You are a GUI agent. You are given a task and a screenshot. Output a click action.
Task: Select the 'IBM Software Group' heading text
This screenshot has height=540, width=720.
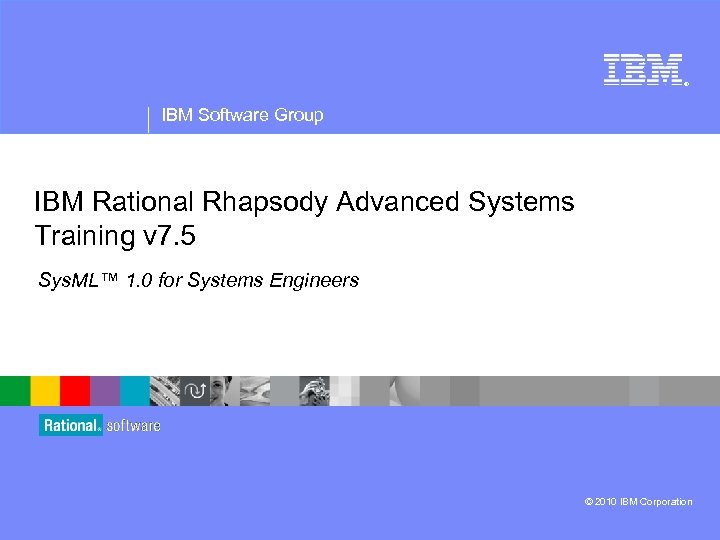point(242,115)
